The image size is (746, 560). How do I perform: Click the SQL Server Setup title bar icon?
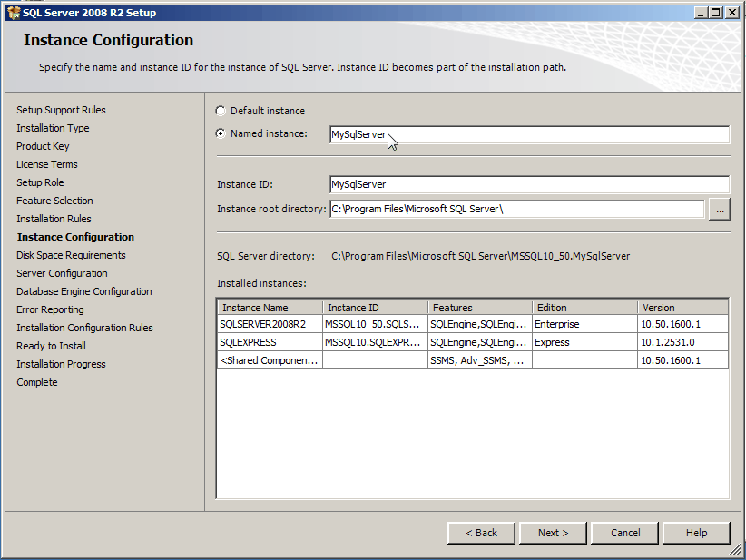point(12,12)
